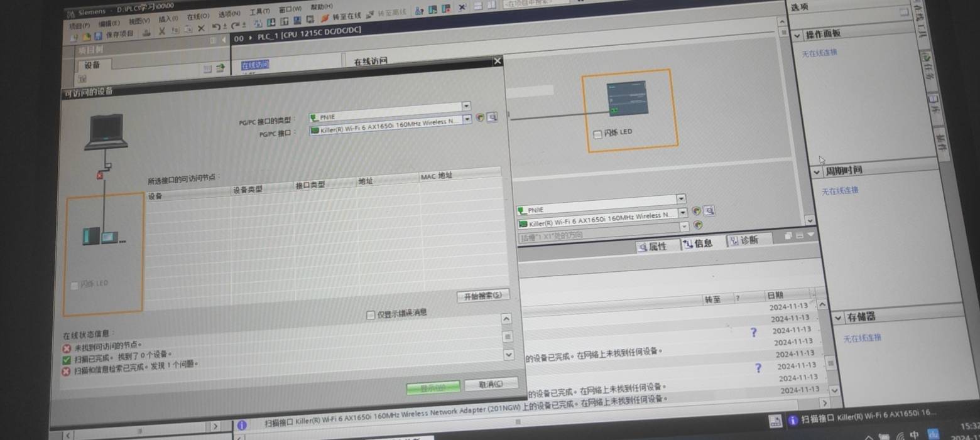Open the PG/PC 接口的类型 dropdown in dialog
Viewport: 980px width, 440px height.
coord(466,106)
